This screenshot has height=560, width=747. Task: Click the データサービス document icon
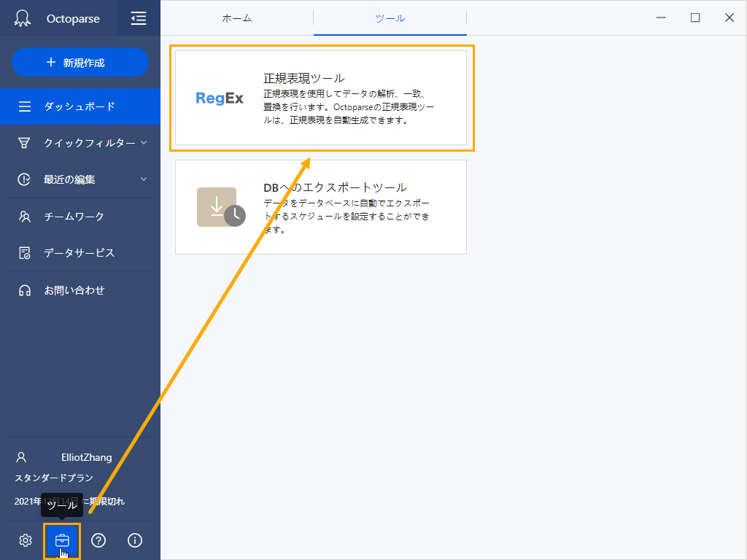coord(24,253)
